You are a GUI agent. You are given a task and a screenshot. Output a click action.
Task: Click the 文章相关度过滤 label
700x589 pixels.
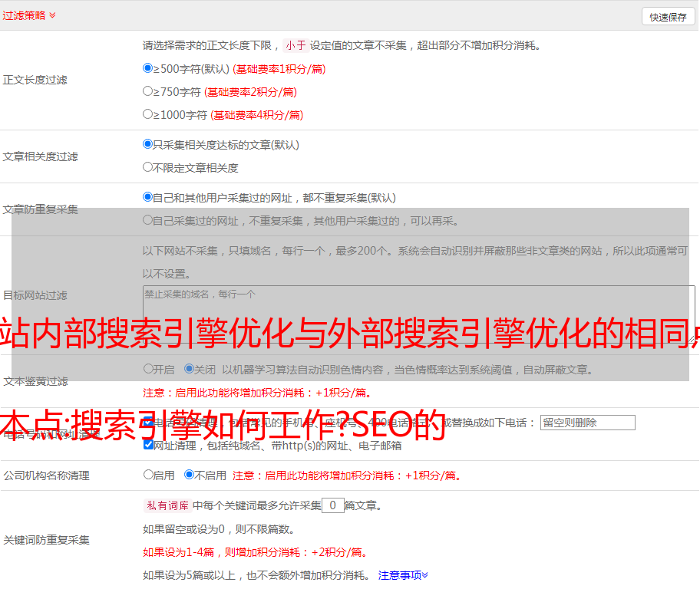point(40,156)
